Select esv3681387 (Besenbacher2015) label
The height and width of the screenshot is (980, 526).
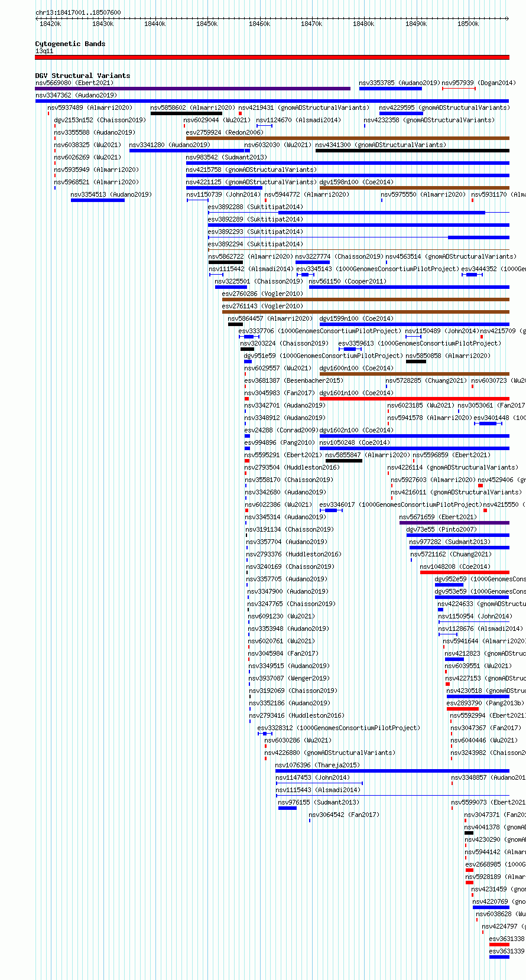pyautogui.click(x=294, y=380)
